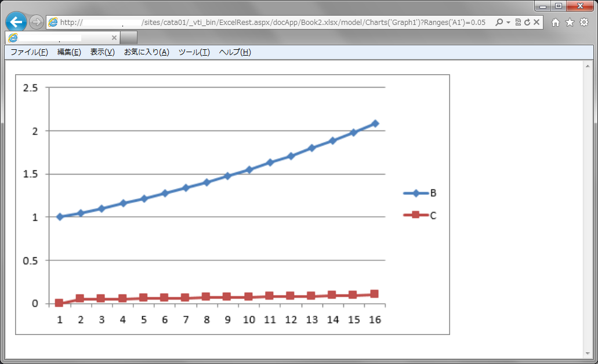Open the ファイル(F) menu
Image resolution: width=598 pixels, height=364 pixels.
(x=29, y=52)
